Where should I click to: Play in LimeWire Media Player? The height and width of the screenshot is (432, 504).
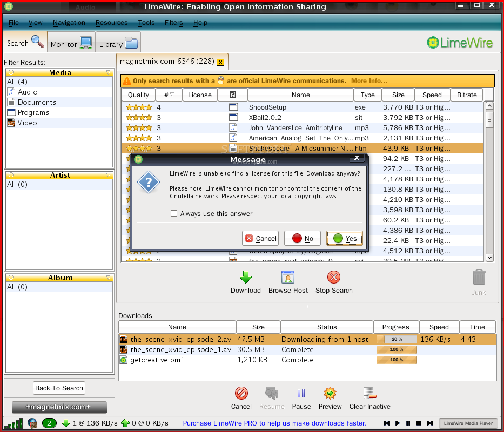(x=398, y=423)
